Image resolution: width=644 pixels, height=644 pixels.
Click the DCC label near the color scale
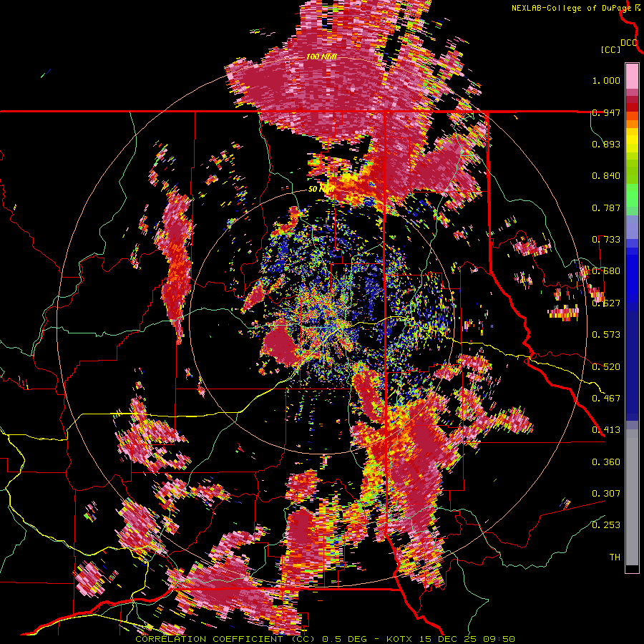click(629, 43)
